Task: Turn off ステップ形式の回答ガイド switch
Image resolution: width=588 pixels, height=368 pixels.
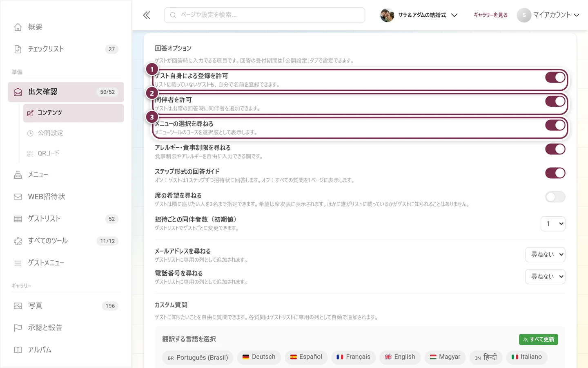Action: coord(555,173)
